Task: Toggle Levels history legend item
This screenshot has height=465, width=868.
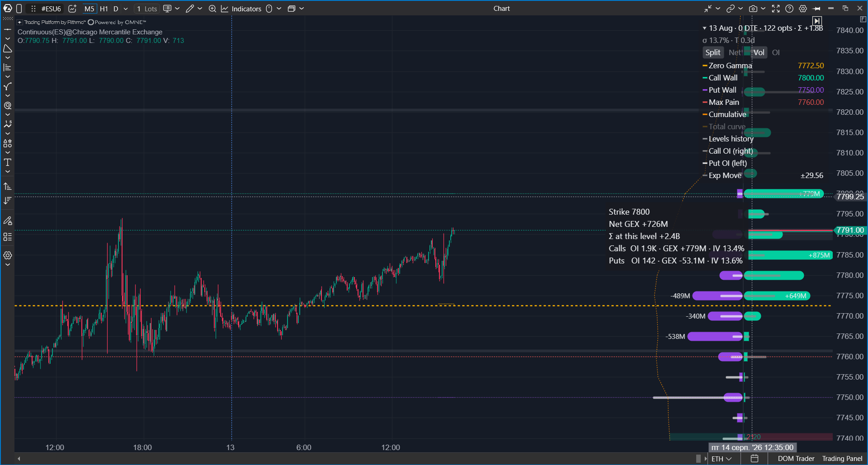Action: [x=728, y=139]
